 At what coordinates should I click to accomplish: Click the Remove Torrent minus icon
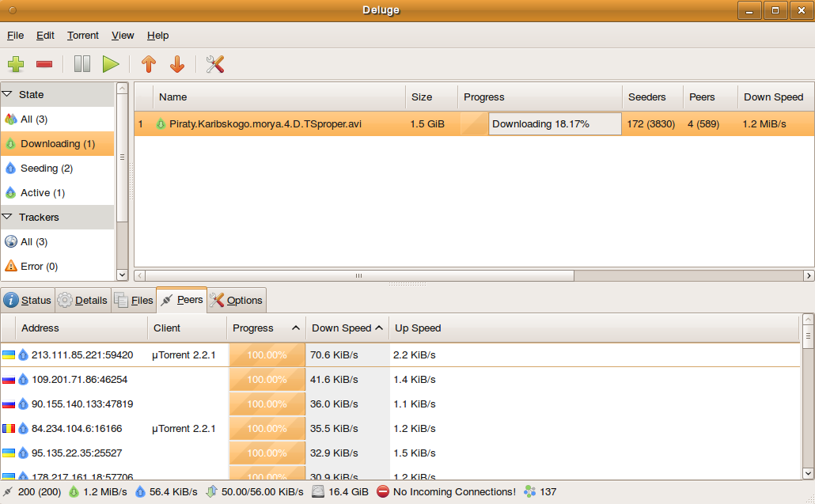[x=44, y=64]
